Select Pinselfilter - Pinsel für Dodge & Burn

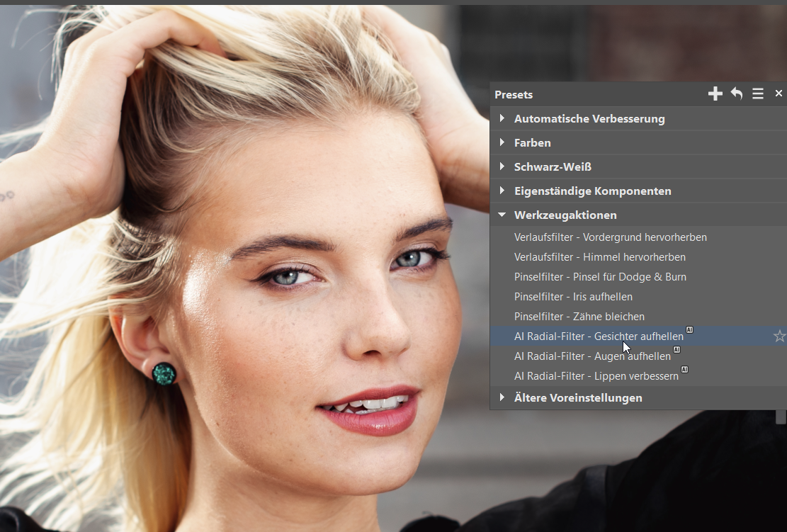tap(600, 277)
